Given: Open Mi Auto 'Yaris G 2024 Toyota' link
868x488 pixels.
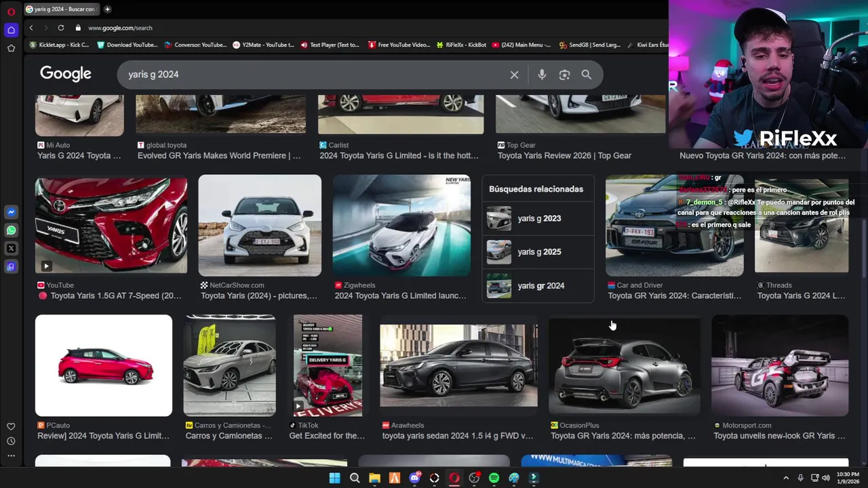Looking at the screenshot, I should coord(79,155).
